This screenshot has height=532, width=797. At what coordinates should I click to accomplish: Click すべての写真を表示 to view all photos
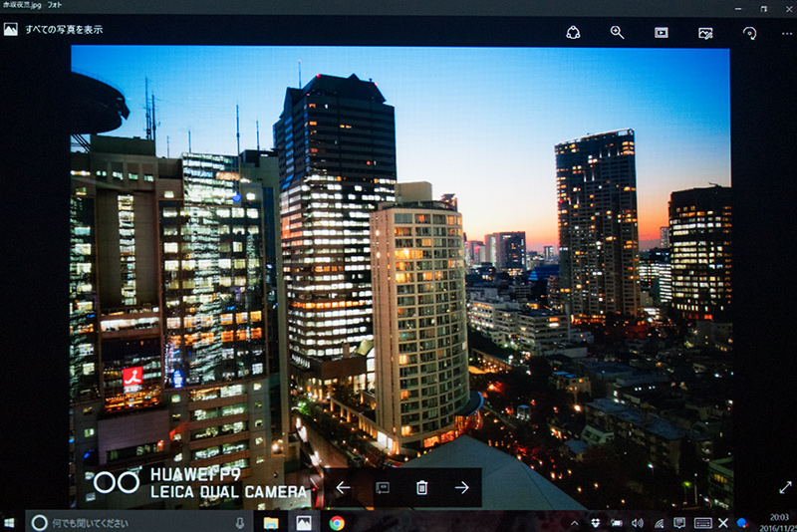tap(64, 30)
